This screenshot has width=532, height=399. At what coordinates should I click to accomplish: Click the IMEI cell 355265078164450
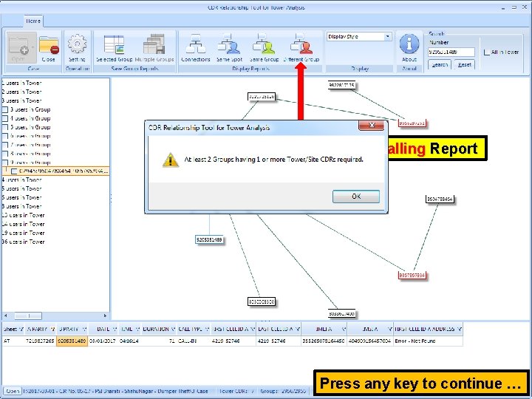pos(324,341)
